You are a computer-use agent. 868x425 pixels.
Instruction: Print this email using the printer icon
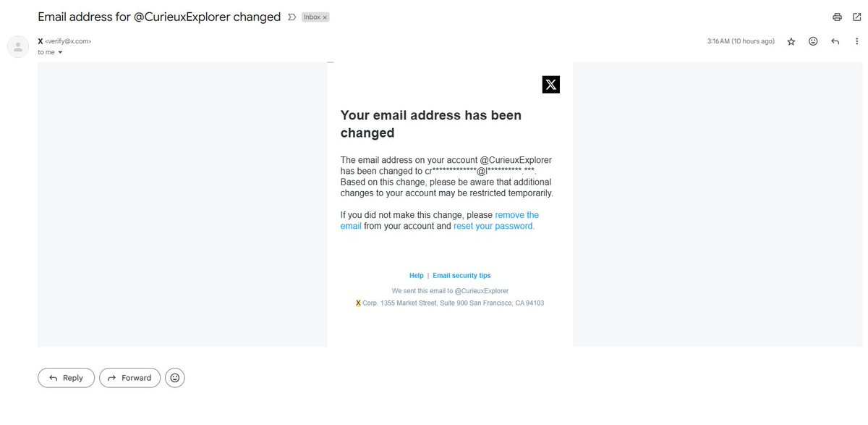837,17
